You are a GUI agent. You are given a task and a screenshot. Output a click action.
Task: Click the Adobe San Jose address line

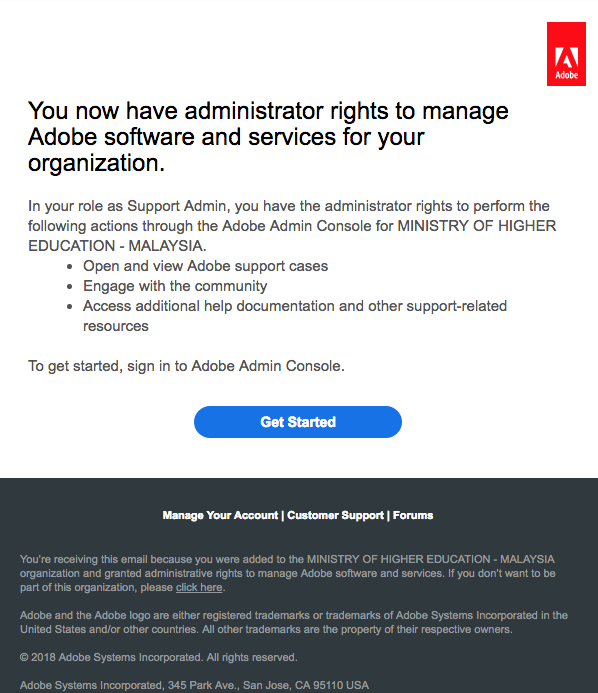click(194, 685)
